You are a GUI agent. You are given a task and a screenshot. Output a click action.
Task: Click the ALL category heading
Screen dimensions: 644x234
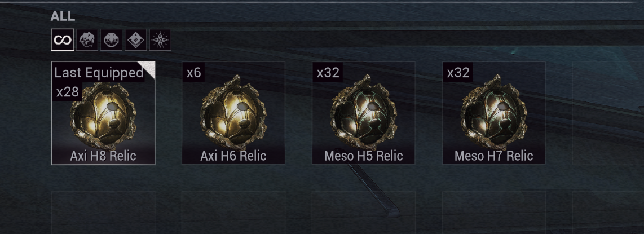click(x=63, y=16)
